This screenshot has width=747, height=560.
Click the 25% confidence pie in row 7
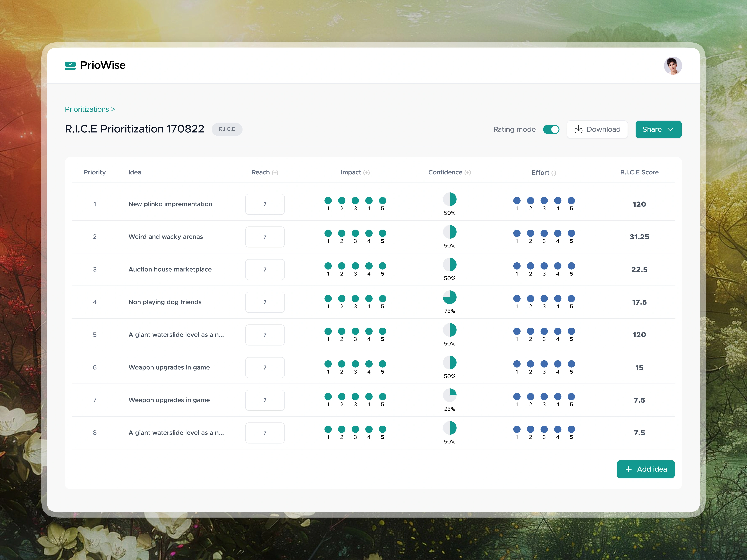[449, 395]
